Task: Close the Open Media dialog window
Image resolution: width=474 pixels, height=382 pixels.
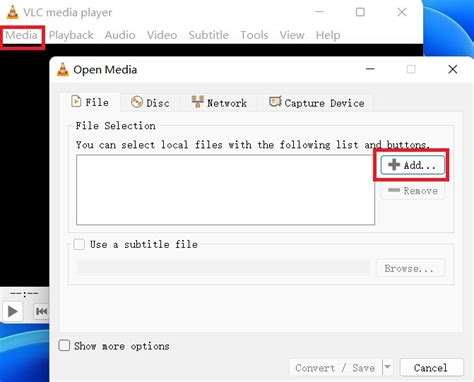Action: click(x=452, y=69)
